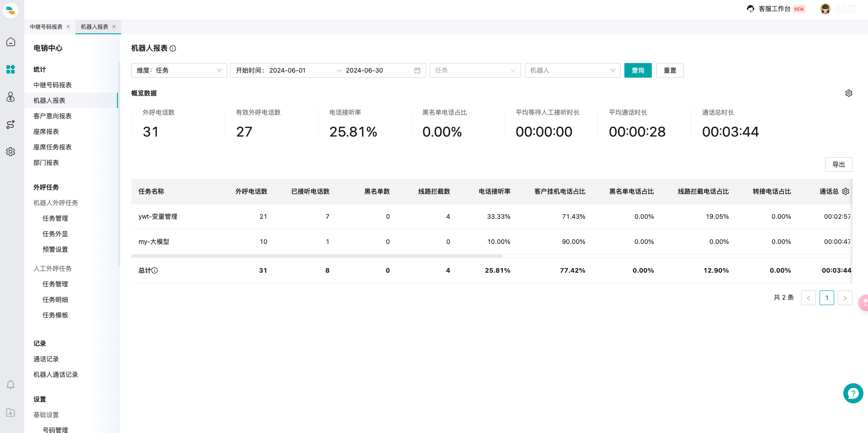Image resolution: width=868 pixels, height=433 pixels.
Task: Click the 查询 button
Action: pyautogui.click(x=638, y=70)
